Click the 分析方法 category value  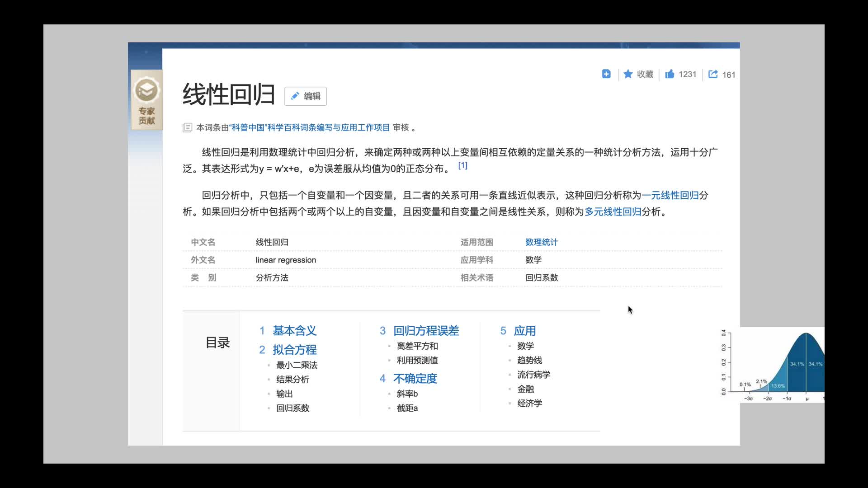(x=272, y=278)
